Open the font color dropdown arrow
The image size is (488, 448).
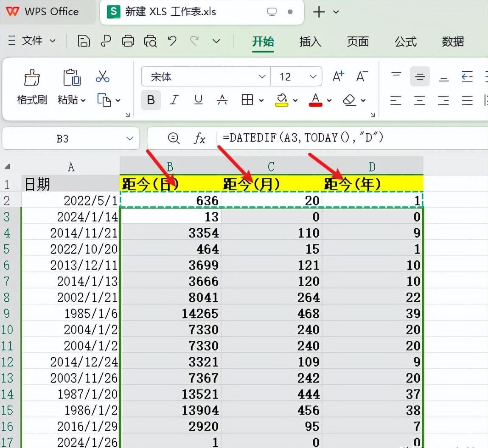click(x=329, y=100)
